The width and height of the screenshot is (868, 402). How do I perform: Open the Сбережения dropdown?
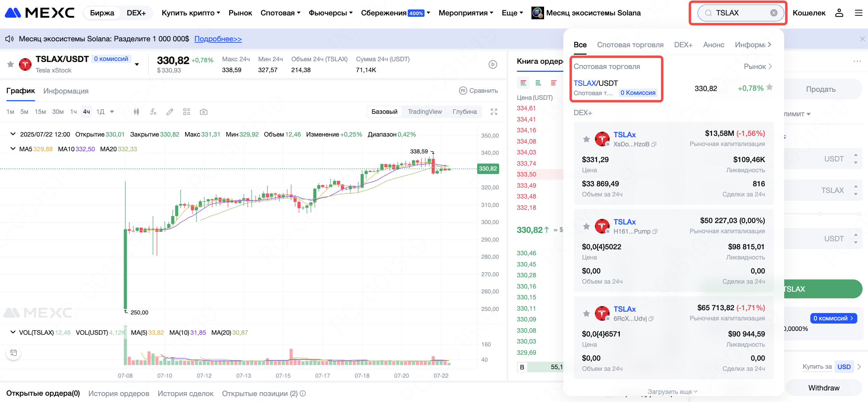pyautogui.click(x=395, y=13)
